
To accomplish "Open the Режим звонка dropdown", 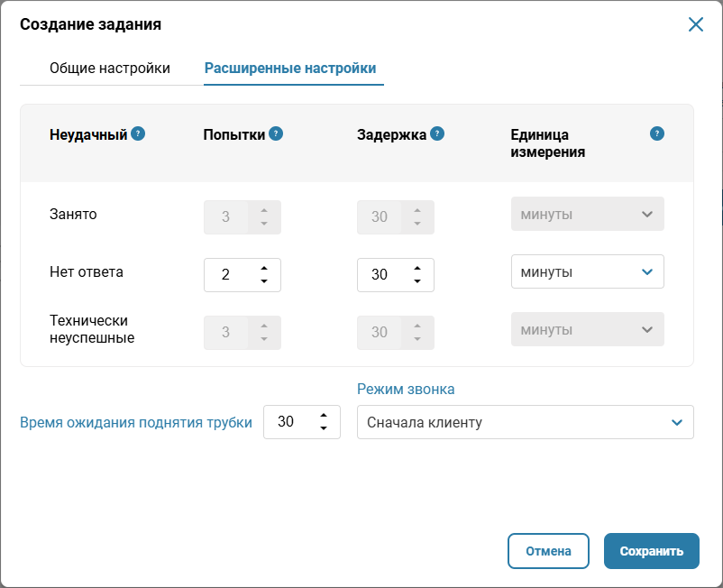I will pyautogui.click(x=526, y=422).
